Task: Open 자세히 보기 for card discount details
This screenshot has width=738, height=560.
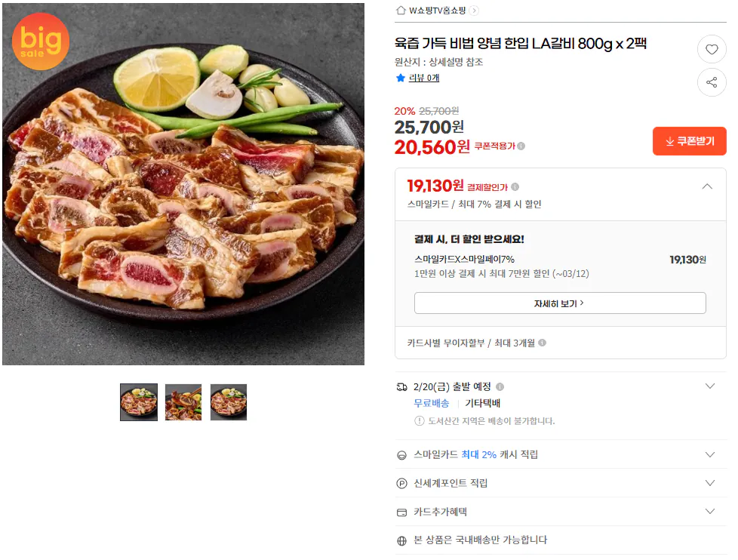Action: tap(560, 303)
